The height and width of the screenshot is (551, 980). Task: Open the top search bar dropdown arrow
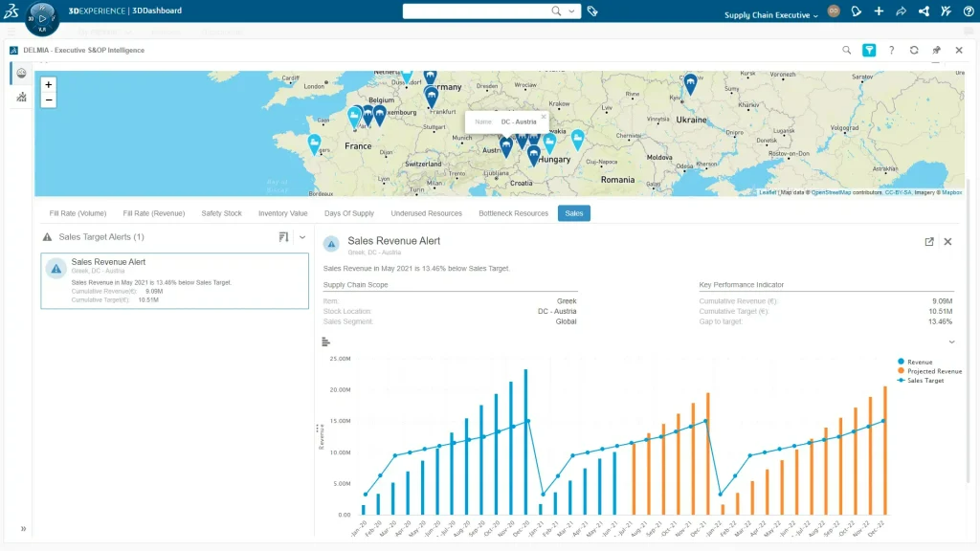[x=572, y=11]
